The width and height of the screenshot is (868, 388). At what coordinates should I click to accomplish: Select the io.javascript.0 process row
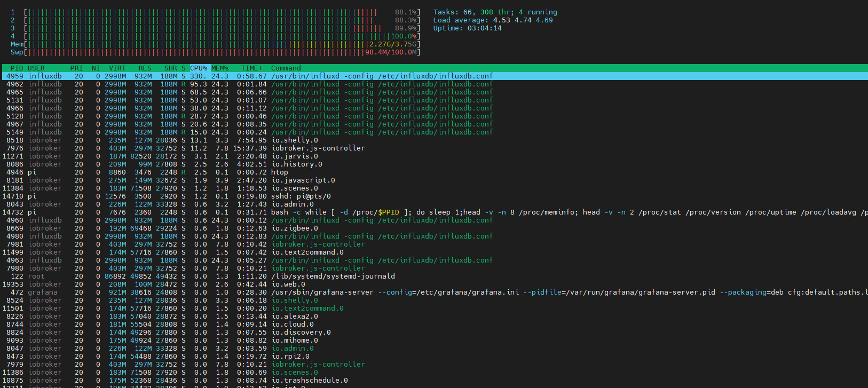tap(303, 180)
